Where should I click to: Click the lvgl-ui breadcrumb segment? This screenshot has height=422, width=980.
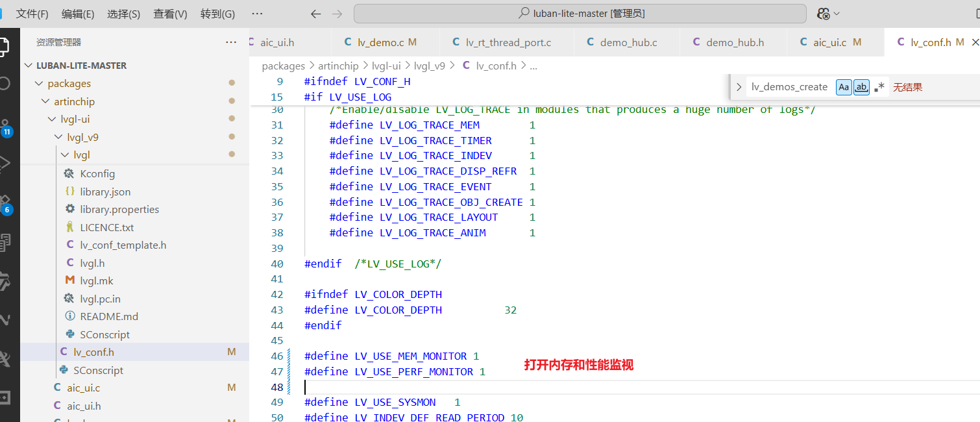coord(386,66)
